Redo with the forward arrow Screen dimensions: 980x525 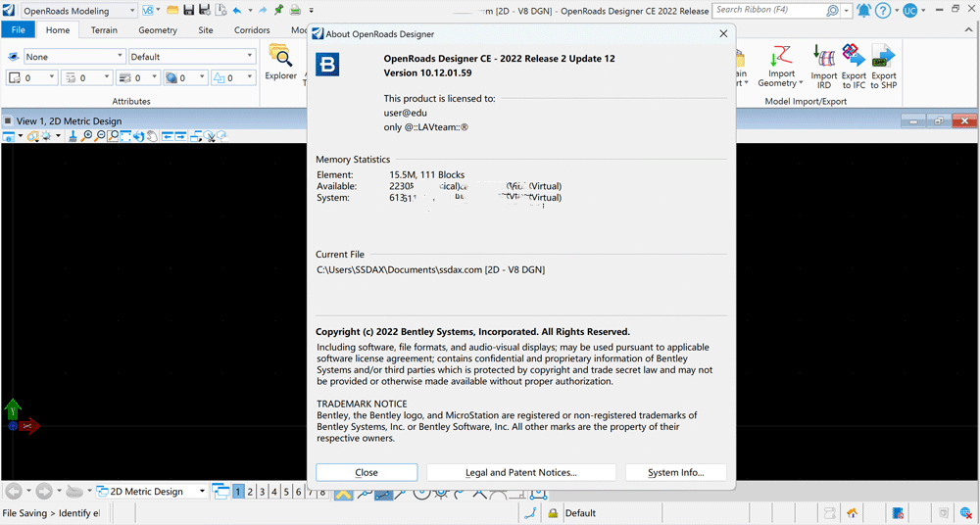pos(263,10)
